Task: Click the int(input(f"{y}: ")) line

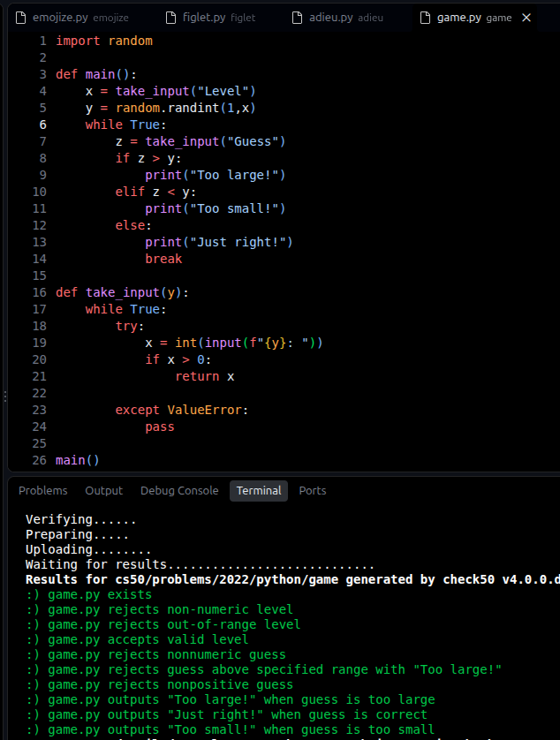Action: click(234, 344)
